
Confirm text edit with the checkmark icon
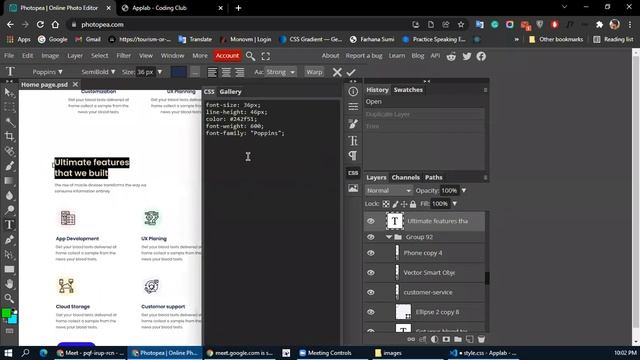tap(351, 72)
